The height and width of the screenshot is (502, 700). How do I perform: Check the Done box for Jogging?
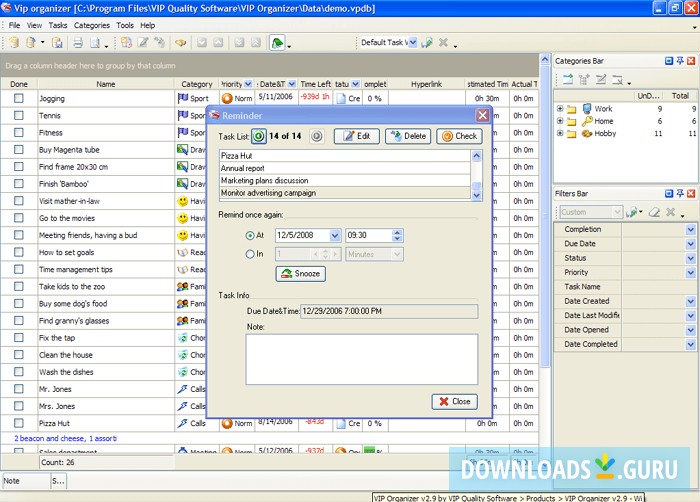pos(18,99)
